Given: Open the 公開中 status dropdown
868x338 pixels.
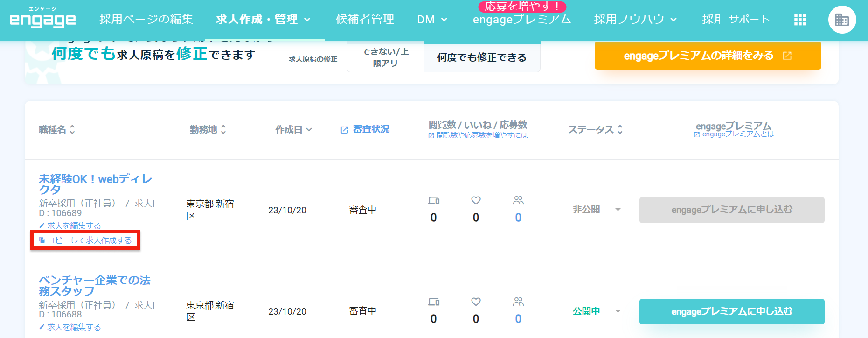Looking at the screenshot, I should pyautogui.click(x=597, y=311).
